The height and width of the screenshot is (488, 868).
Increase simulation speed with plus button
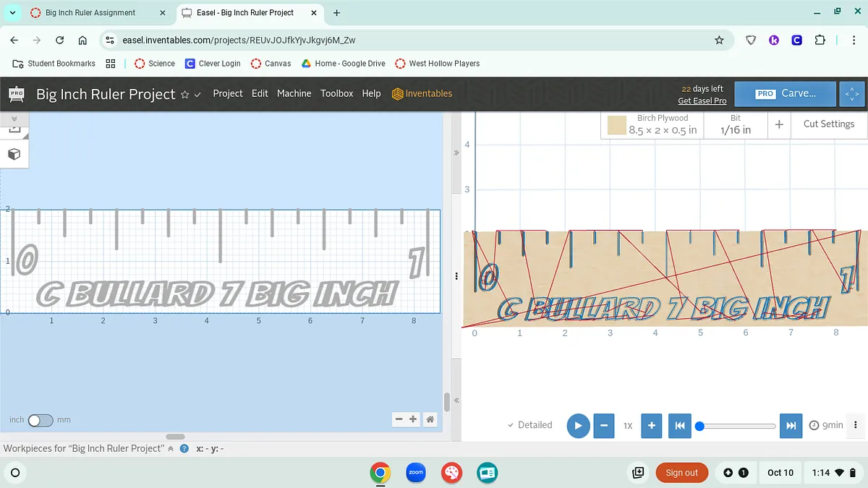tap(651, 426)
